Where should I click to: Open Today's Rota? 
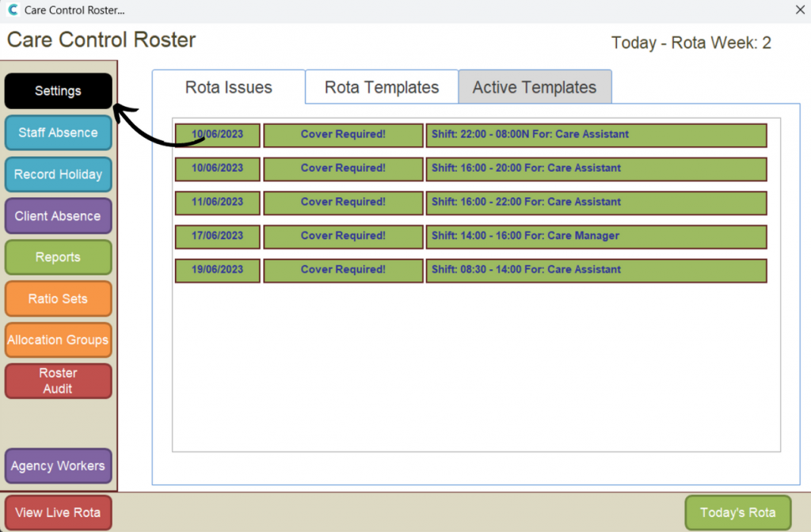[738, 512]
